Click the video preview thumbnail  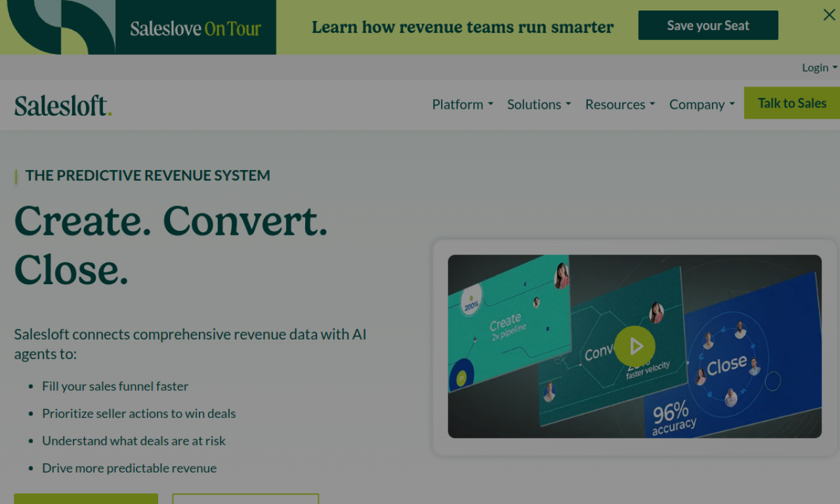[635, 346]
